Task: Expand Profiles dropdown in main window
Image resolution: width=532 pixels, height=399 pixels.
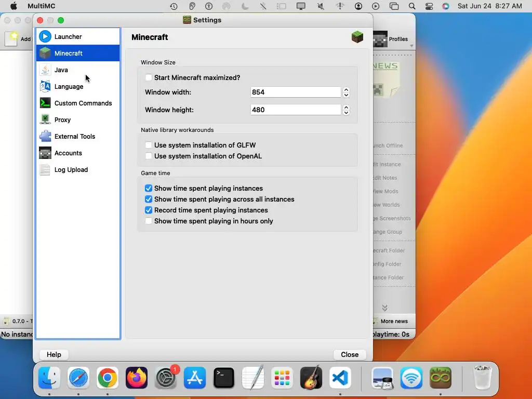Action: pyautogui.click(x=411, y=46)
